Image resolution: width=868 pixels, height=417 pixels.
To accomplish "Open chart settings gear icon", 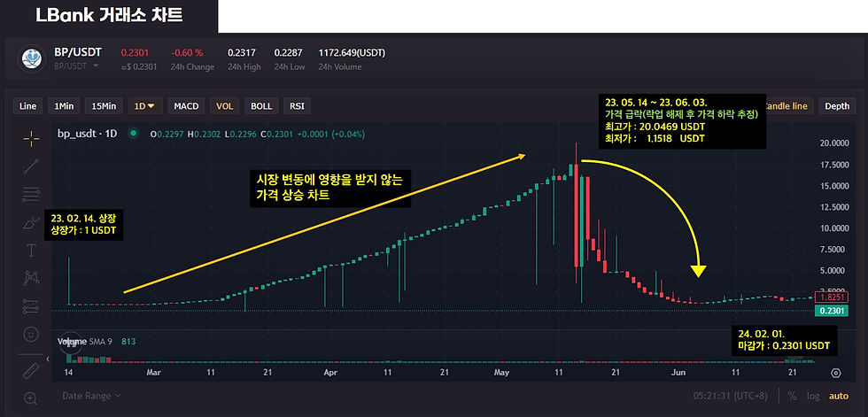I will click(836, 373).
